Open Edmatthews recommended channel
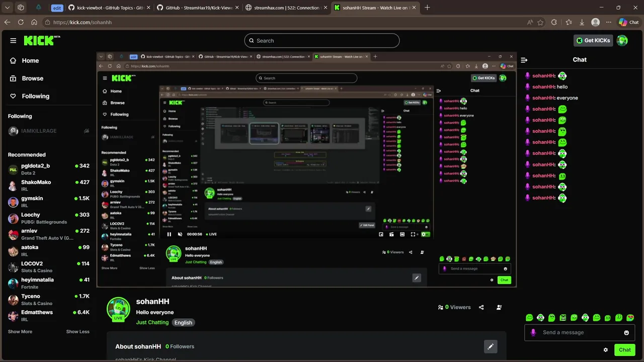 coord(48,316)
